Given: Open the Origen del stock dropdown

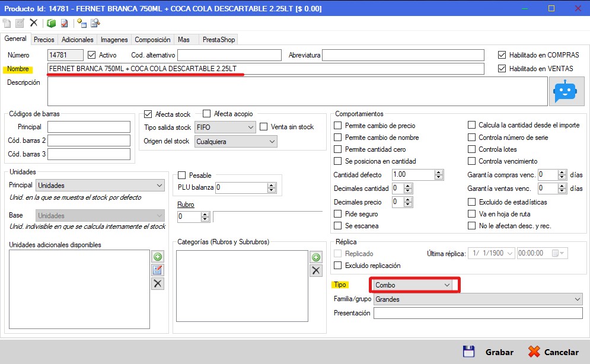Looking at the screenshot, I should (x=235, y=141).
